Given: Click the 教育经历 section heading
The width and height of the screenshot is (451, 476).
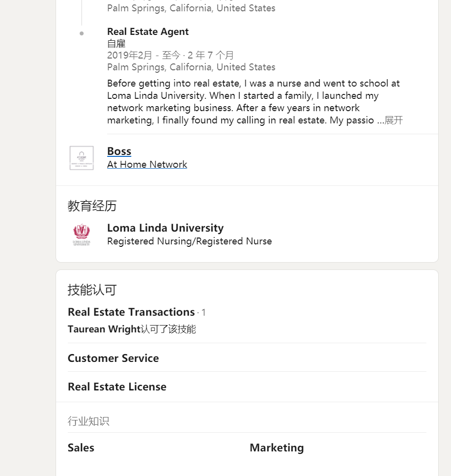Looking at the screenshot, I should click(92, 206).
